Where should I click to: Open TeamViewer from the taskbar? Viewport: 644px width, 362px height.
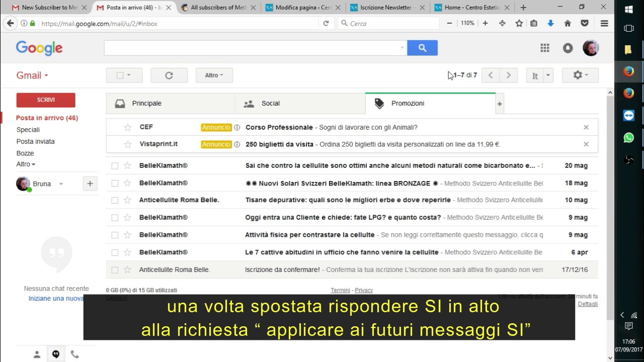629,115
